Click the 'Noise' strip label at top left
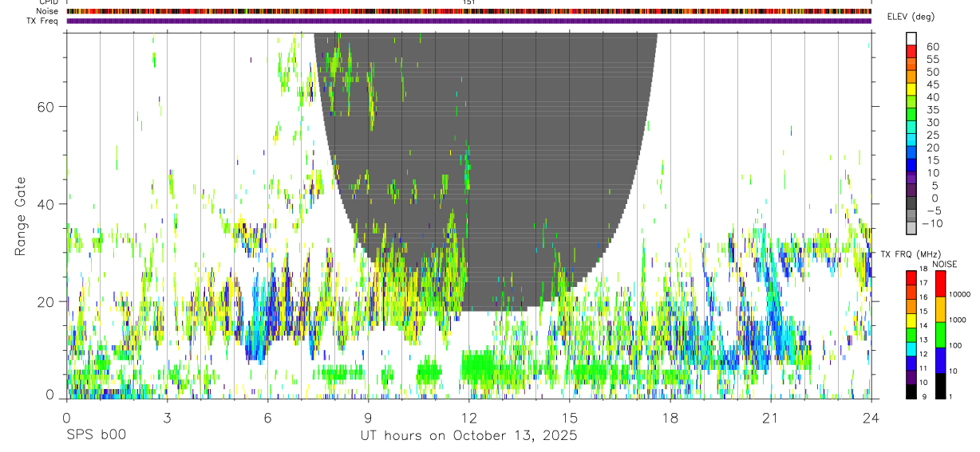This screenshot has height=452, width=980. (x=47, y=11)
